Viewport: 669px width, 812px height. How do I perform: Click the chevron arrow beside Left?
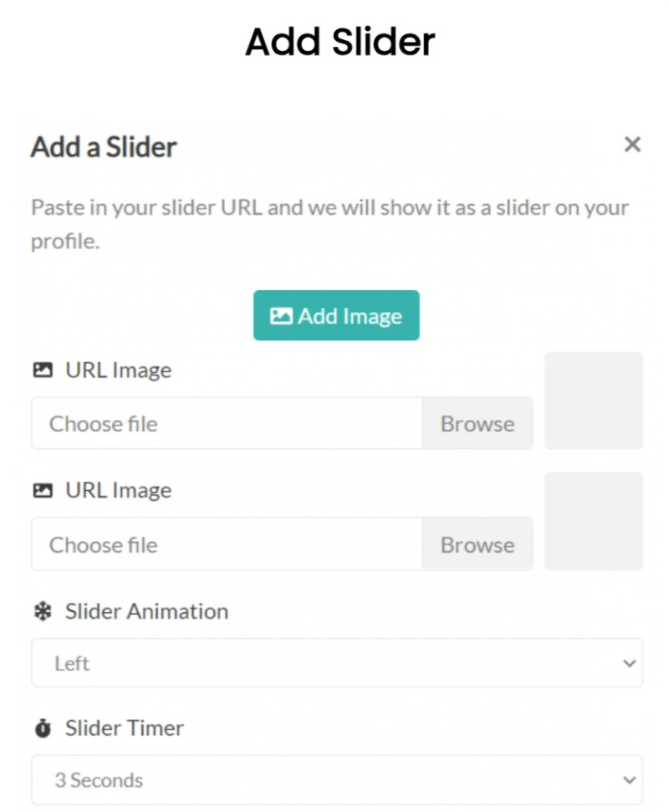(x=629, y=663)
